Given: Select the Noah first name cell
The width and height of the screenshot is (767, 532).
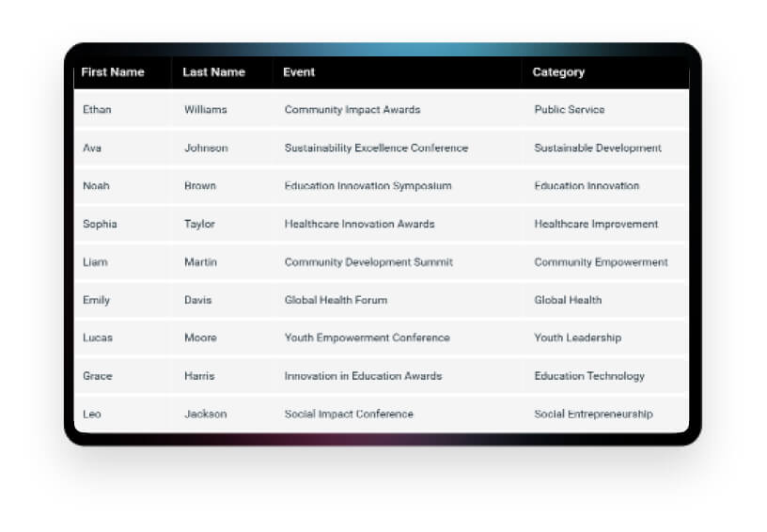Looking at the screenshot, I should point(96,186).
